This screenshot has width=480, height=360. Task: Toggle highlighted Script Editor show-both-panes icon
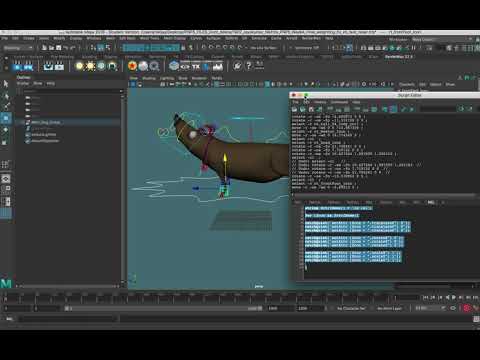tap(393, 109)
